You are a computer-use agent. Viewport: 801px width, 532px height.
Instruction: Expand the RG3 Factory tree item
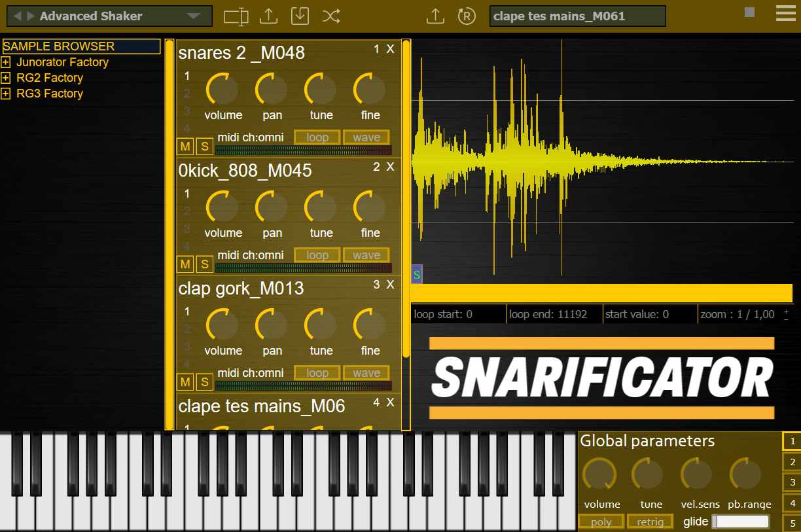pyautogui.click(x=6, y=94)
